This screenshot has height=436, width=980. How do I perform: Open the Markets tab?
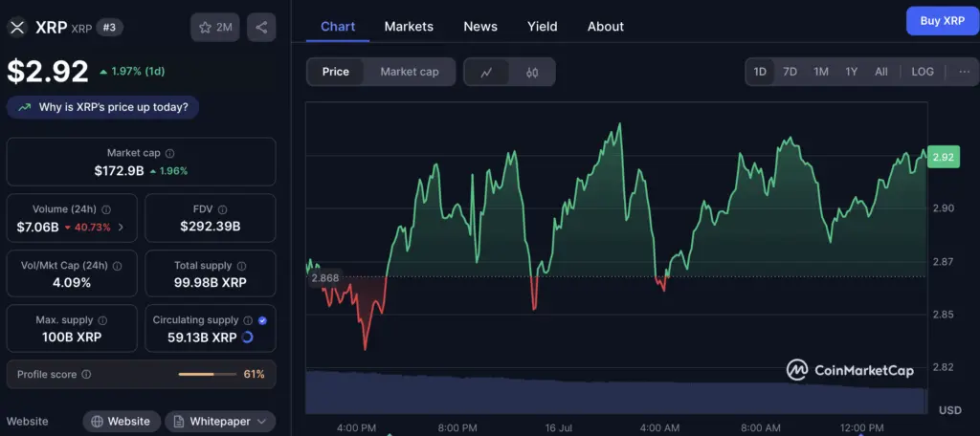(409, 26)
